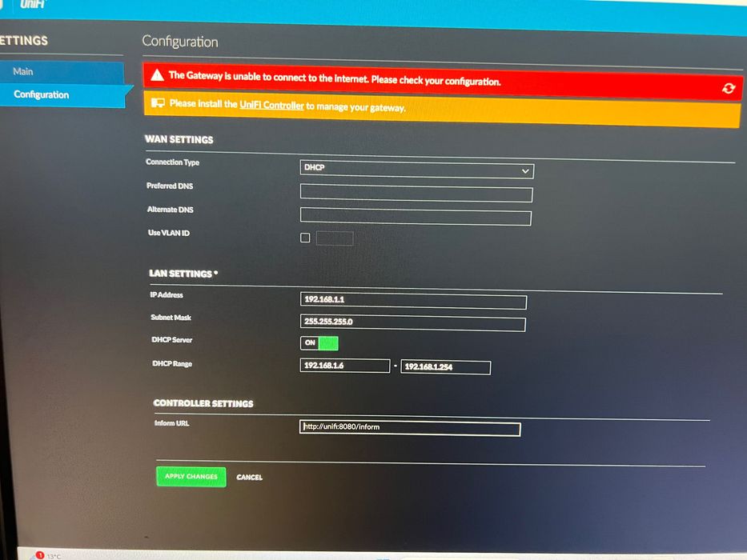
Task: Click the DHCP Range end field
Action: [x=445, y=367]
